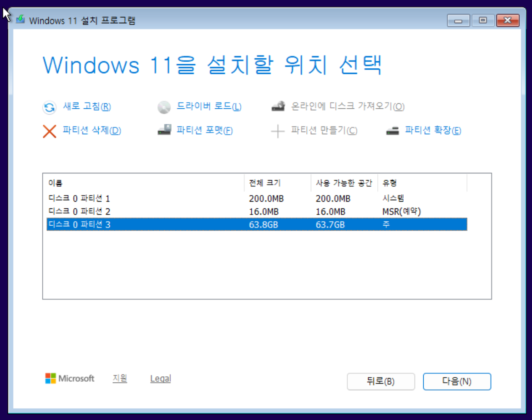The image size is (532, 420).
Task: Click the 63.7GB free space cell
Action: [x=330, y=225]
